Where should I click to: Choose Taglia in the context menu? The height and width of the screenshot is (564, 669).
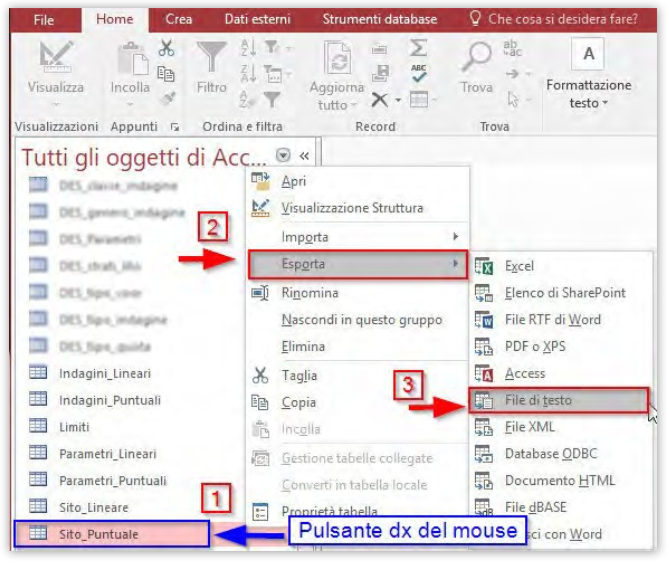pyautogui.click(x=358, y=375)
